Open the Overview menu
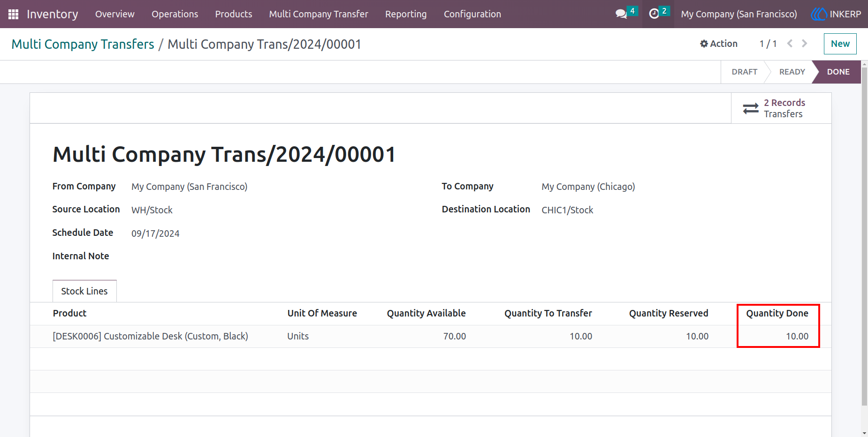The width and height of the screenshot is (868, 437). click(115, 14)
